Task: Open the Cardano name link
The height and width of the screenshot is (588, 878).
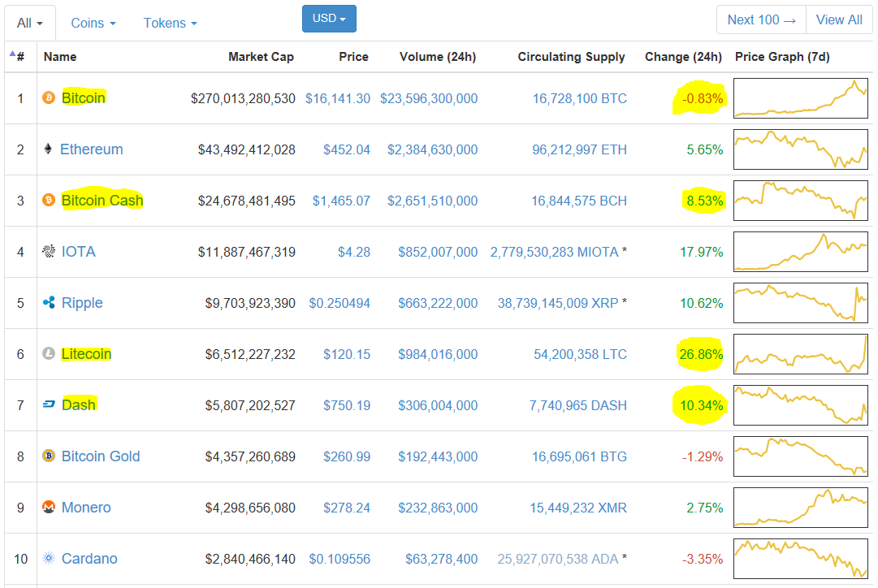Action: (89, 558)
